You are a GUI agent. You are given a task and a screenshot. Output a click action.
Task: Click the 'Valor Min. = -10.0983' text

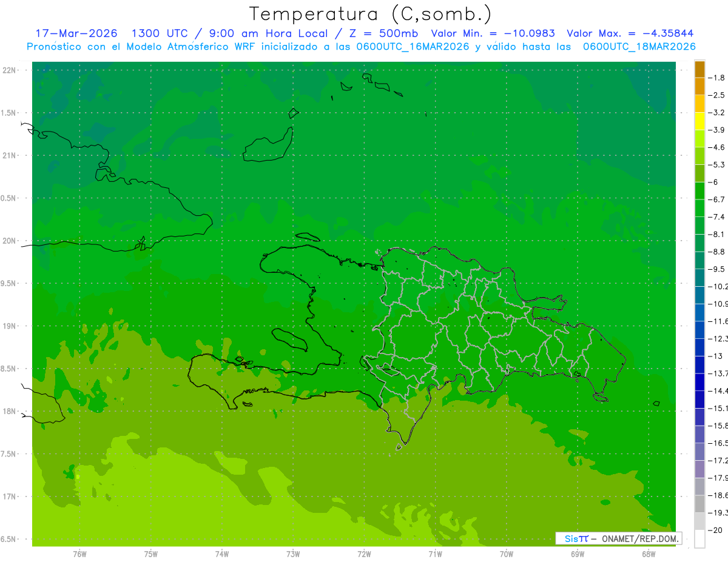click(493, 33)
